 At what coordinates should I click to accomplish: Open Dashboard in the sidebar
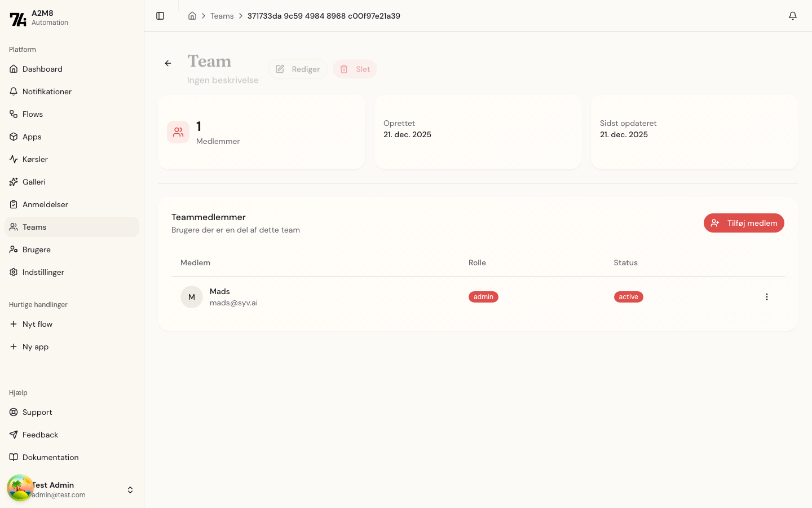click(42, 69)
